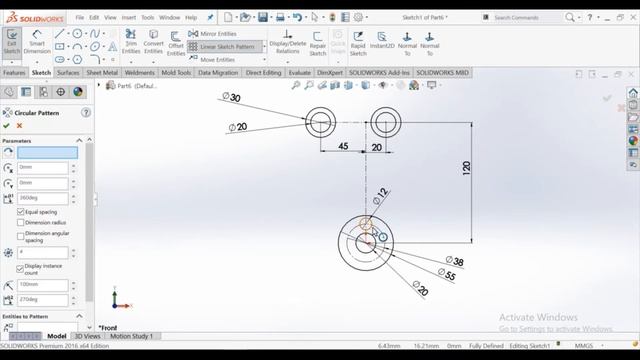Collapse Entities to Pattern section
640x360 pixels.
[x=79, y=316]
